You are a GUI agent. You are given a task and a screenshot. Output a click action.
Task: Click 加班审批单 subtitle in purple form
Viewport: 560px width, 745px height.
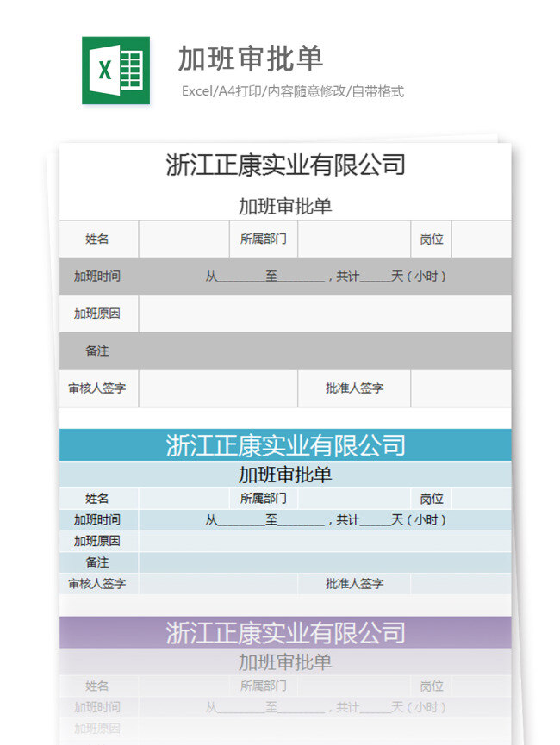tap(285, 662)
